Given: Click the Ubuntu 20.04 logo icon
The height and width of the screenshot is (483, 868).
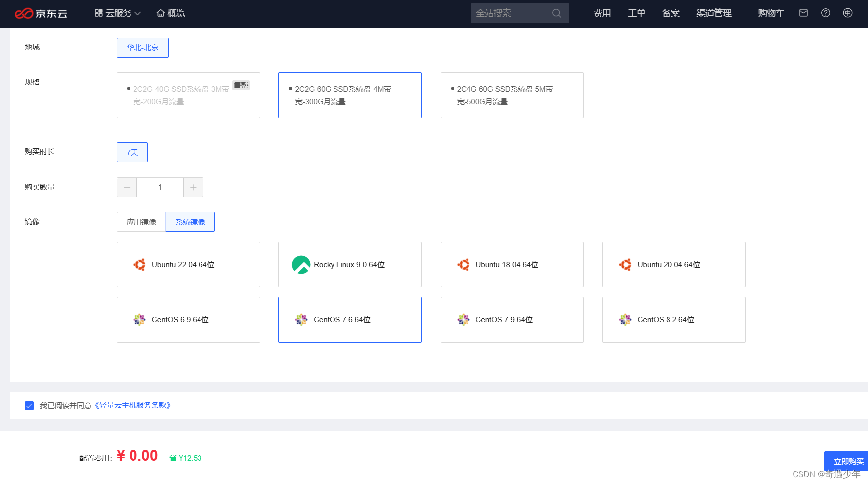Looking at the screenshot, I should coord(625,265).
